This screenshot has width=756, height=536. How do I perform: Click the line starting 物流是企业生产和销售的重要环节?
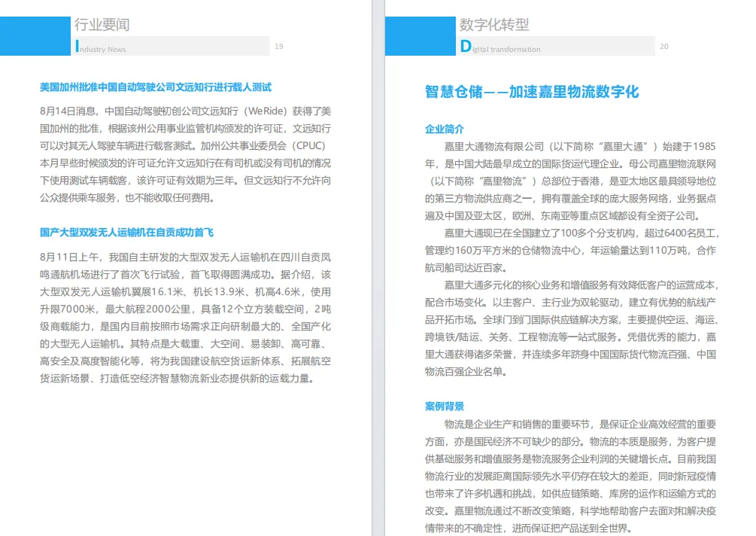[580, 424]
